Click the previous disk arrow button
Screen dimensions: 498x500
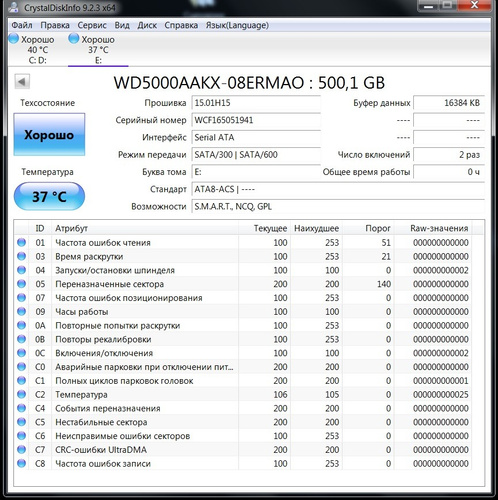(22, 82)
